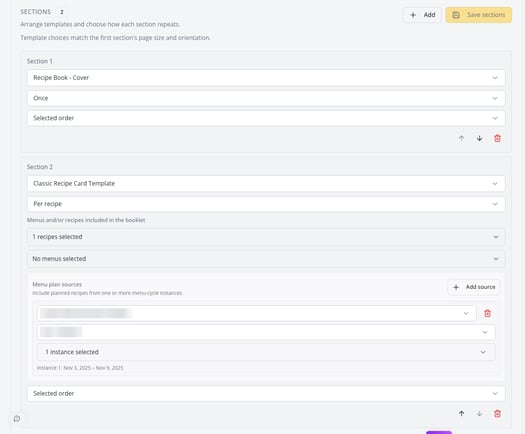Delete the menu plan source trash icon
Screen dimensions: 525x434
[488, 313]
